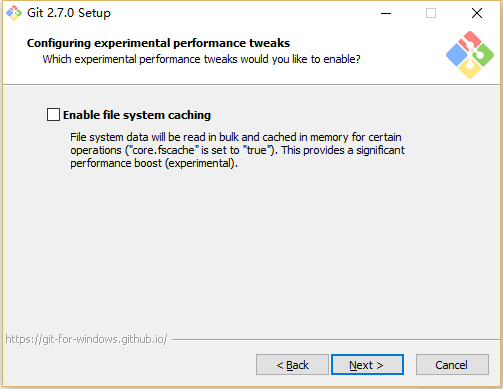The height and width of the screenshot is (389, 503).
Task: Click the 'Which experimental performance tweaks' subtitle
Action: [201, 59]
